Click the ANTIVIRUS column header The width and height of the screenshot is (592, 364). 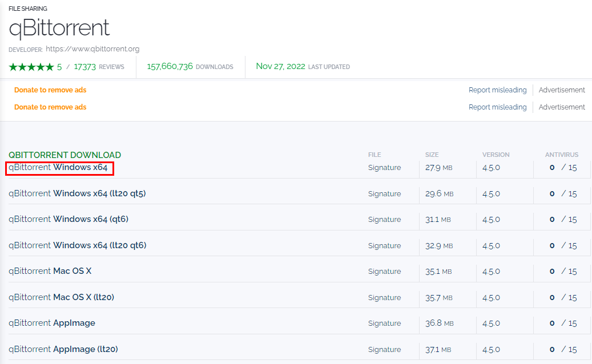(561, 155)
